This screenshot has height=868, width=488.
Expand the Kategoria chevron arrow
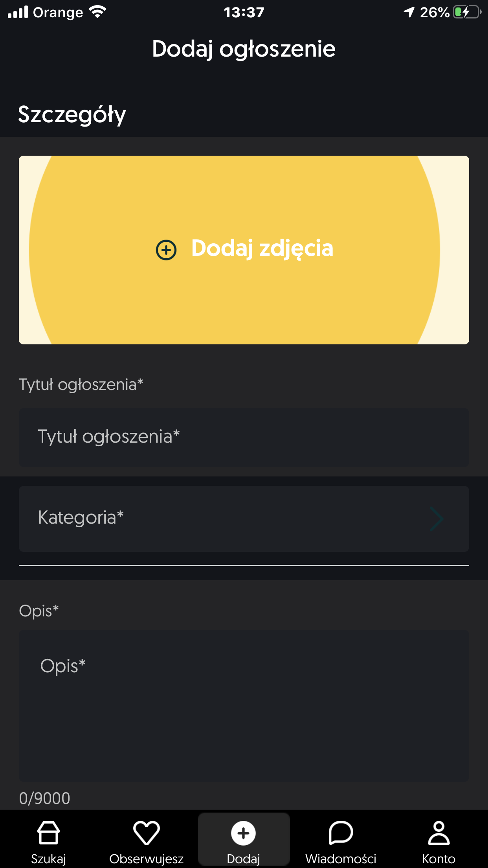click(x=436, y=519)
